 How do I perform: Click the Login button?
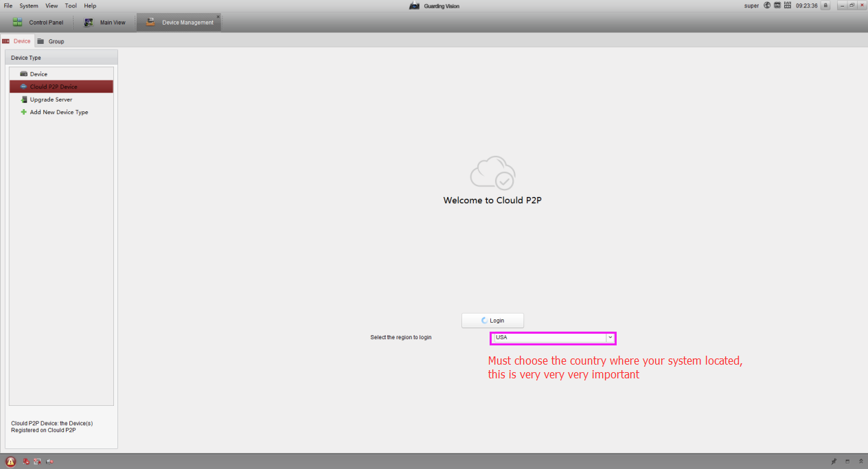pyautogui.click(x=492, y=321)
